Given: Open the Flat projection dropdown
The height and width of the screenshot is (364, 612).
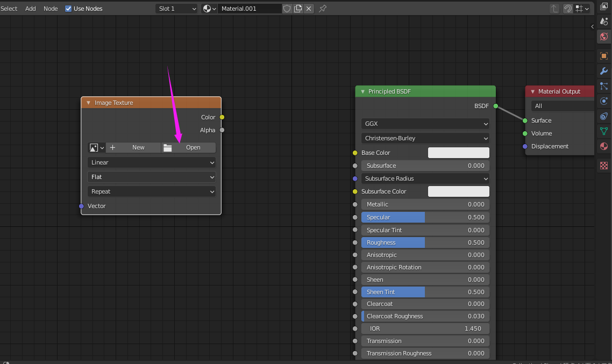Looking at the screenshot, I should click(x=152, y=177).
